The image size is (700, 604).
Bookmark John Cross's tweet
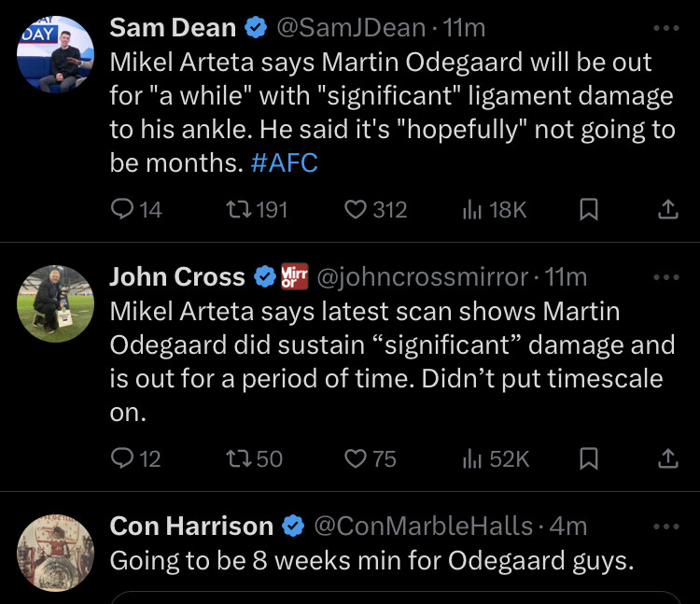click(588, 458)
